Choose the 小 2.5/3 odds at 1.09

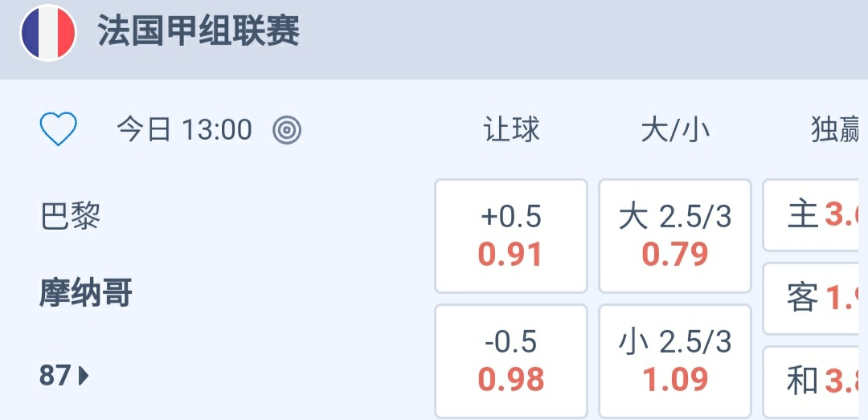pyautogui.click(x=675, y=361)
